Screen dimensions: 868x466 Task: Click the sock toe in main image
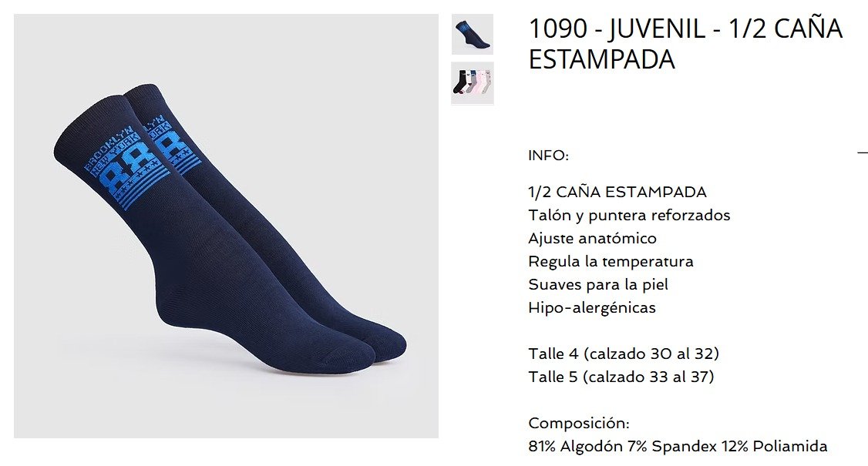coord(382,346)
